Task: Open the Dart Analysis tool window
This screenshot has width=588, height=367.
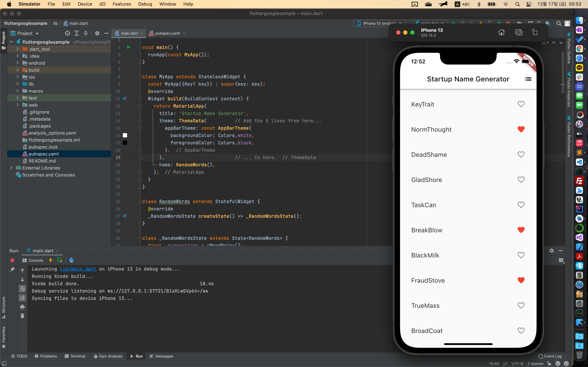Action: point(108,356)
